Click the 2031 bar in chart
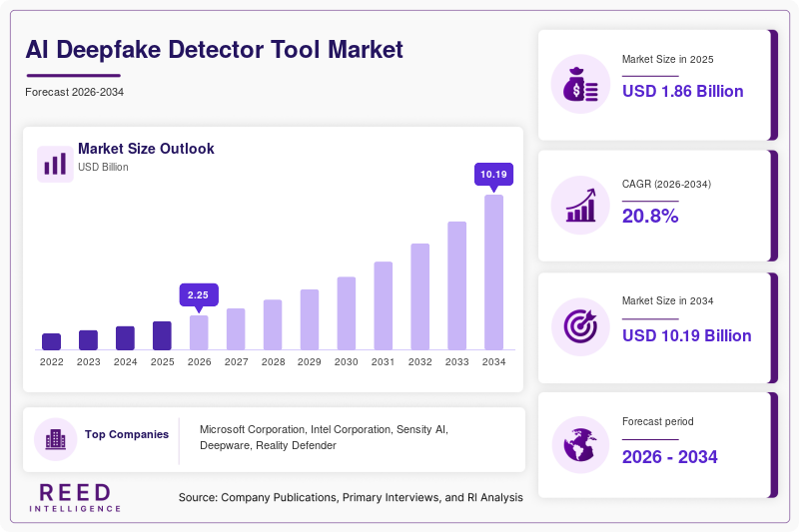The image size is (799, 532). click(384, 305)
